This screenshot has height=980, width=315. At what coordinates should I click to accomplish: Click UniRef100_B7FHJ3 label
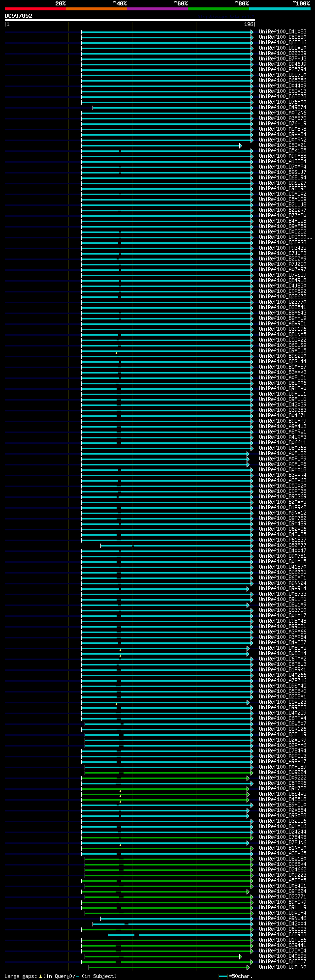pyautogui.click(x=283, y=58)
